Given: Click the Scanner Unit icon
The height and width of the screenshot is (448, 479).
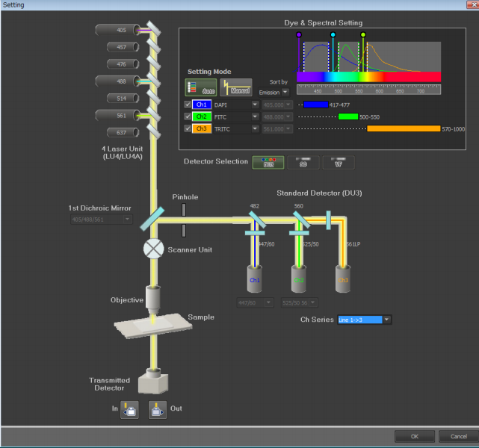Looking at the screenshot, I should tap(153, 249).
